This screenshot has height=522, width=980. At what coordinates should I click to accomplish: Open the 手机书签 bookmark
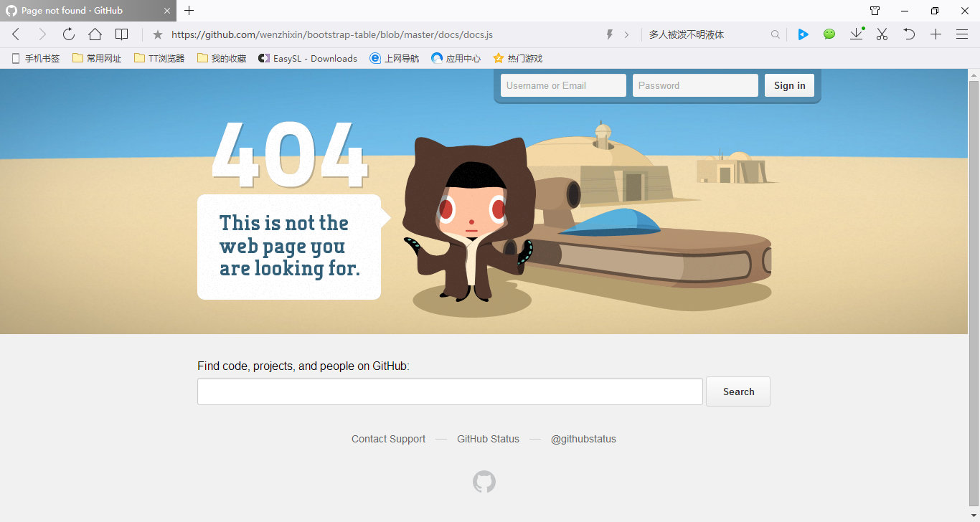pyautogui.click(x=36, y=59)
